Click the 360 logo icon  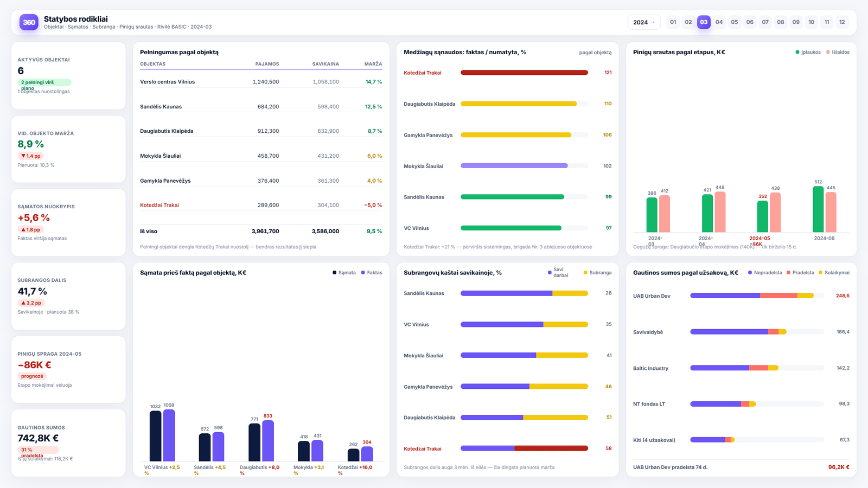coord(29,22)
